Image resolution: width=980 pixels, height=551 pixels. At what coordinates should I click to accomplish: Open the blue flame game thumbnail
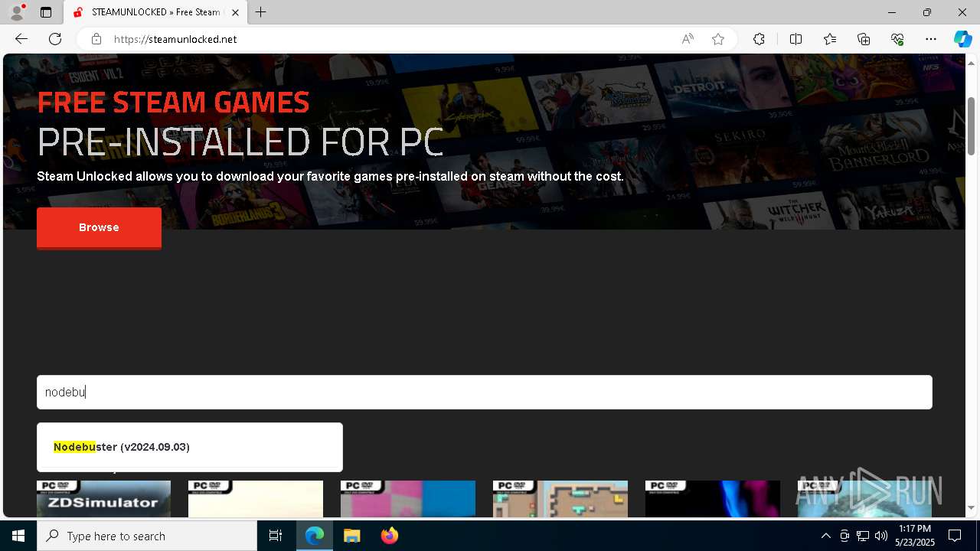coord(713,498)
